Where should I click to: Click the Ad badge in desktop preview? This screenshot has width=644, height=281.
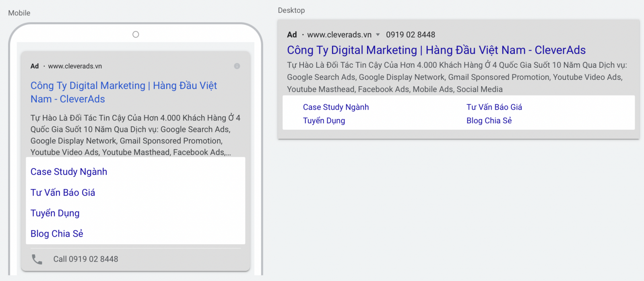click(x=292, y=35)
